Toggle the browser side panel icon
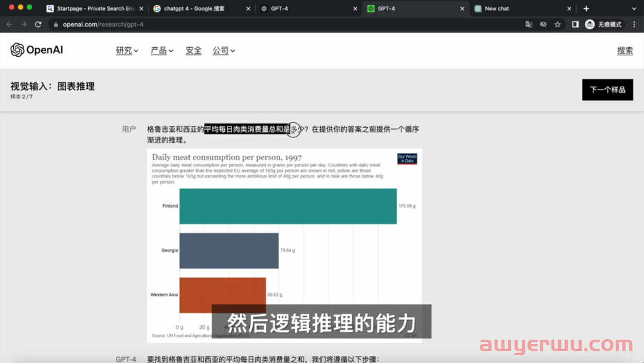644x363 pixels. [575, 24]
